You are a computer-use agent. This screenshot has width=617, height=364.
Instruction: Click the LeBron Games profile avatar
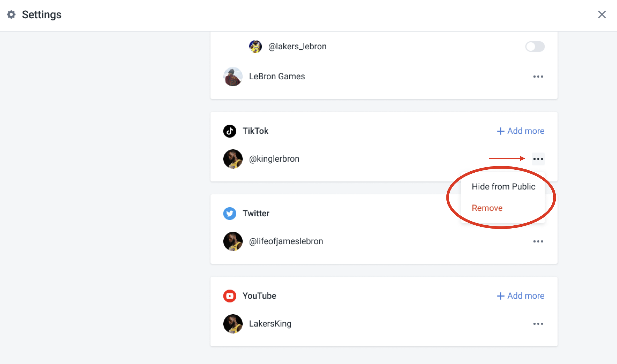(233, 76)
